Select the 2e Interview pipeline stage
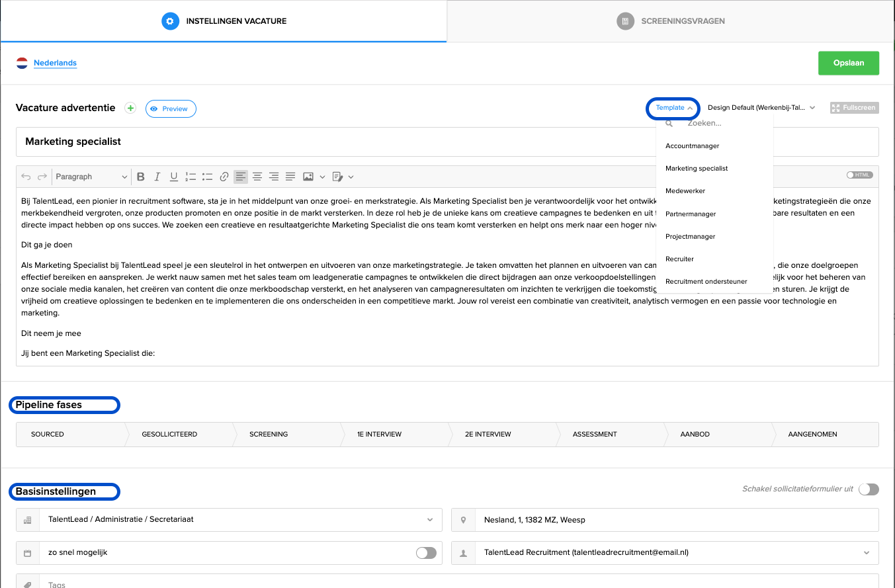Viewport: 895px width, 588px height. (x=502, y=435)
